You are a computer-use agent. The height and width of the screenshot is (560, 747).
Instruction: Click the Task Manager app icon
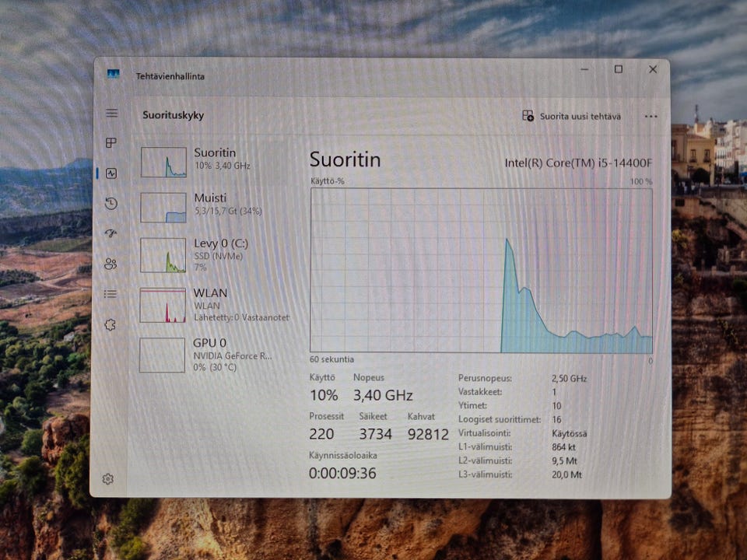point(113,74)
